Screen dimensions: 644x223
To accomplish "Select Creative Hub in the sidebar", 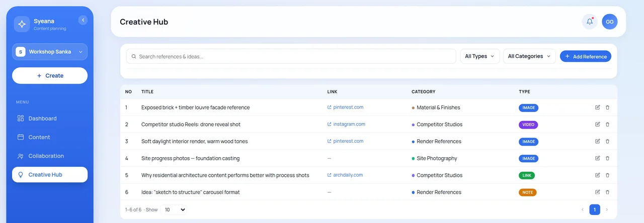I will tap(50, 175).
